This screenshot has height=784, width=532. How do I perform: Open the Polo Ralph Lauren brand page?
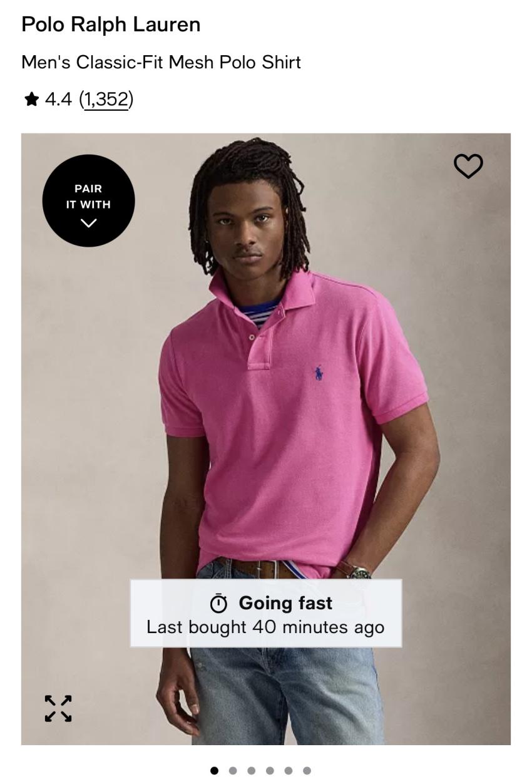click(111, 24)
